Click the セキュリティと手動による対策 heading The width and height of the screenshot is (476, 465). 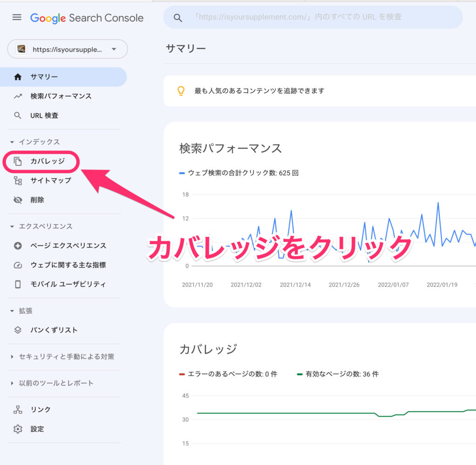(x=66, y=357)
